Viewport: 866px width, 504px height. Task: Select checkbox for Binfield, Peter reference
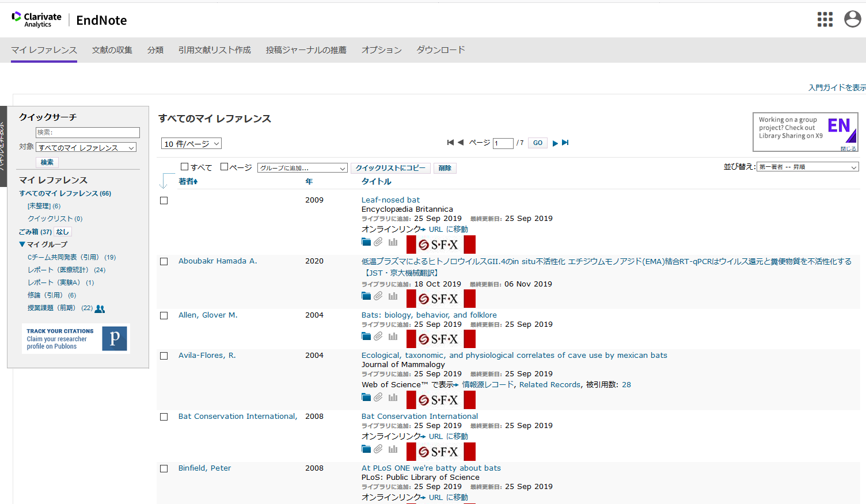(164, 469)
